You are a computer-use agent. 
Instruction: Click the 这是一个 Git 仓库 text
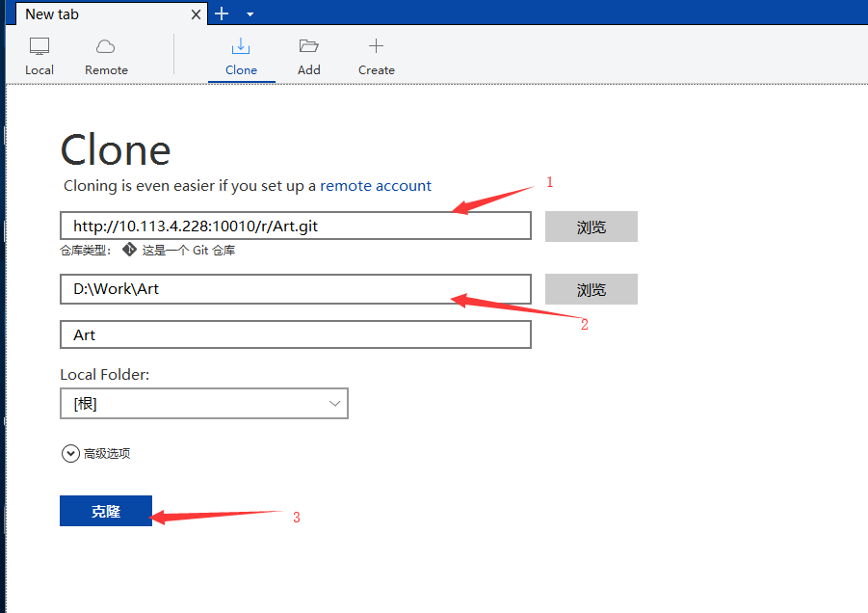pos(189,251)
